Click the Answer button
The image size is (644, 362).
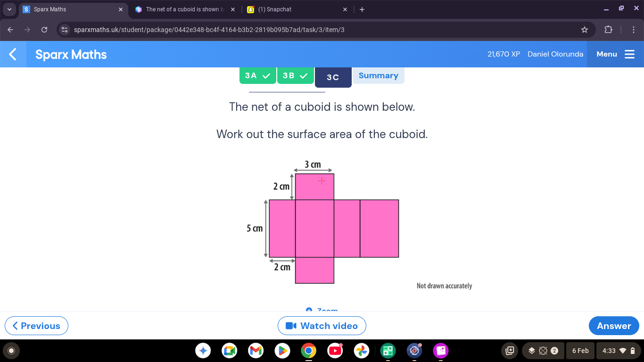[x=614, y=325]
